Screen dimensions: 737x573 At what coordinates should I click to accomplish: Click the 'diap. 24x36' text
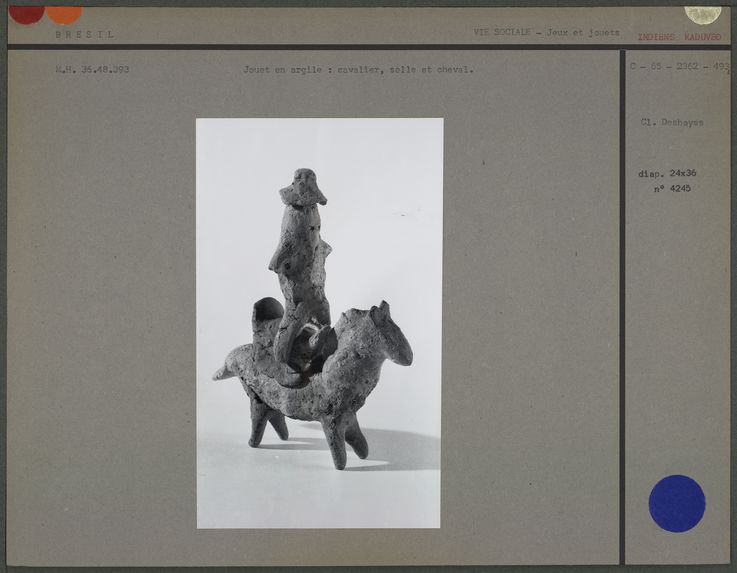pyautogui.click(x=667, y=173)
